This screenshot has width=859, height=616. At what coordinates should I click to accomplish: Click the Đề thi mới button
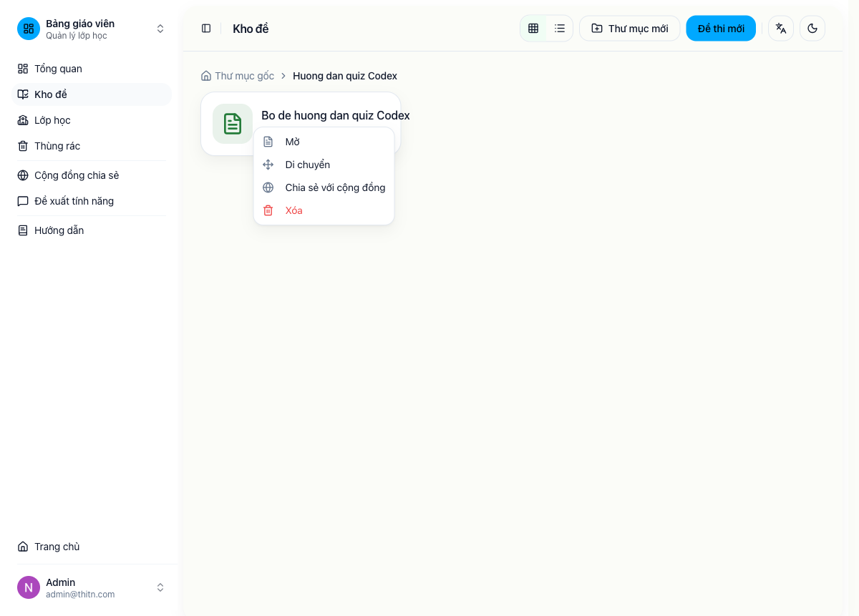[721, 29]
